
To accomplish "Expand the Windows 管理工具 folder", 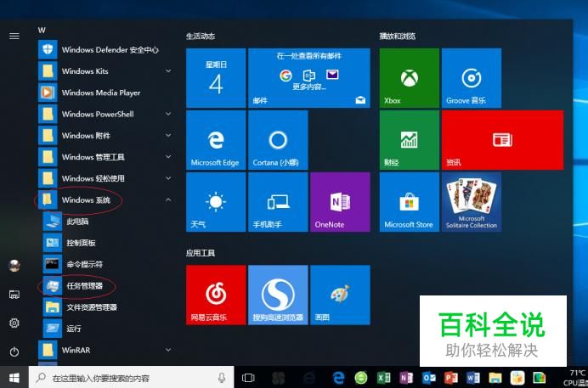I will tap(105, 157).
